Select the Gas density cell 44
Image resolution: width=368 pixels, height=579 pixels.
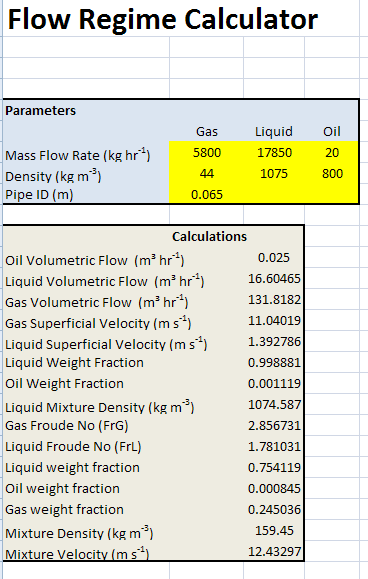click(x=207, y=174)
